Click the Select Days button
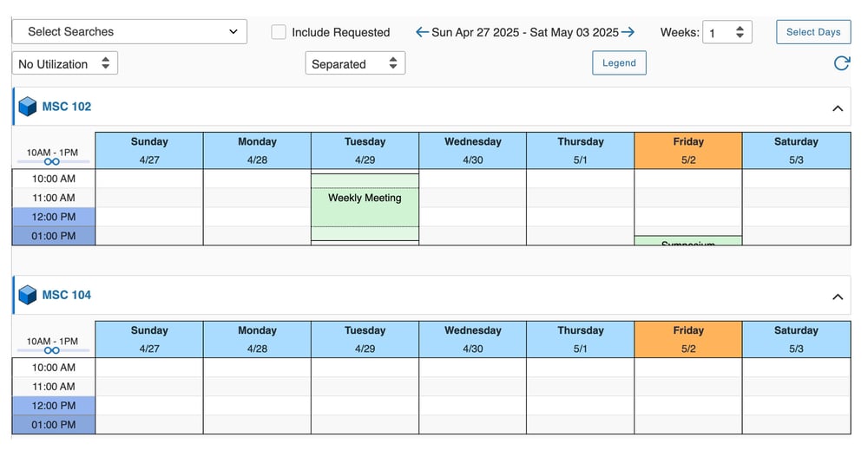868x450 pixels. 813,32
